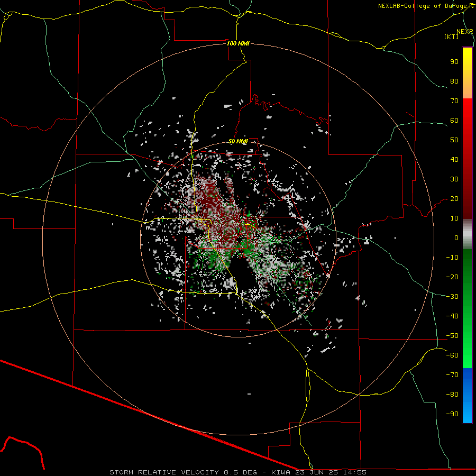The image size is (476, 476).
Task: Click the 80 value on the velocity scale
Action: [x=454, y=81]
